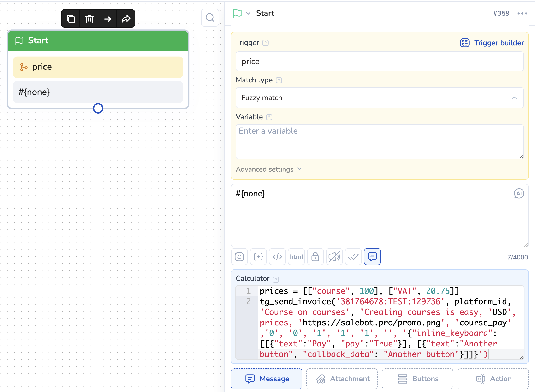Image resolution: width=535 pixels, height=392 pixels.
Task: Toggle html formatting mode
Action: tap(296, 257)
